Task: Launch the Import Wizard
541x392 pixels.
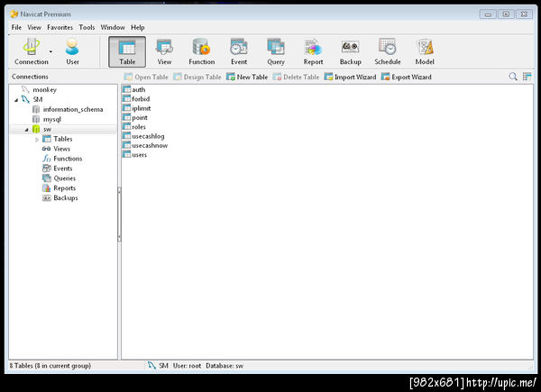Action: [350, 77]
